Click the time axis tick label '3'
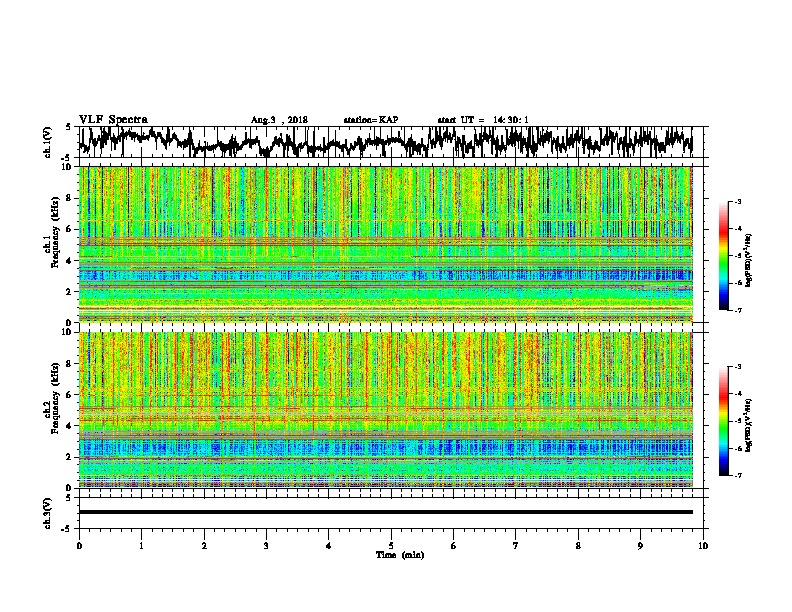This screenshot has height=612, width=792. tap(266, 546)
